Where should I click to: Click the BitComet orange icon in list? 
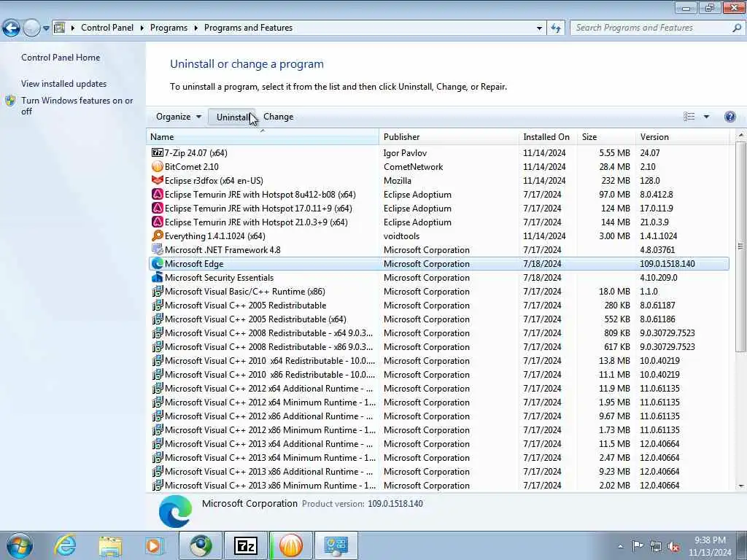tap(158, 167)
